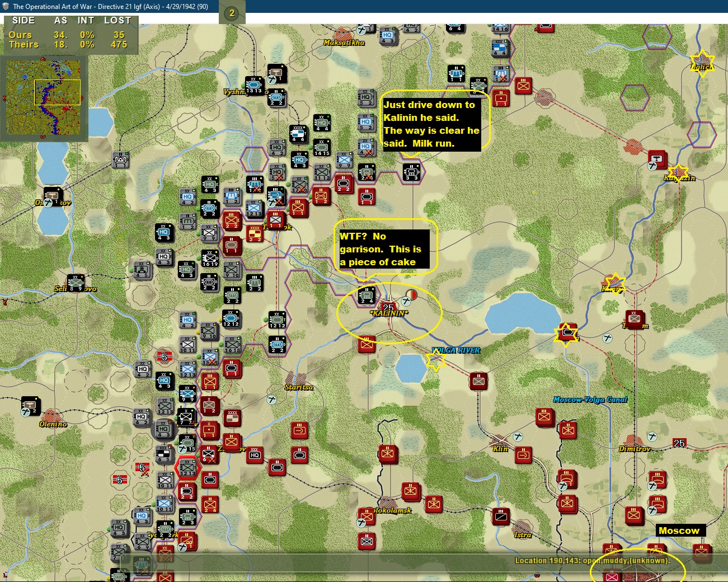The height and width of the screenshot is (582, 728).
Task: Click the yellow star objective at Uglich
Action: click(702, 63)
